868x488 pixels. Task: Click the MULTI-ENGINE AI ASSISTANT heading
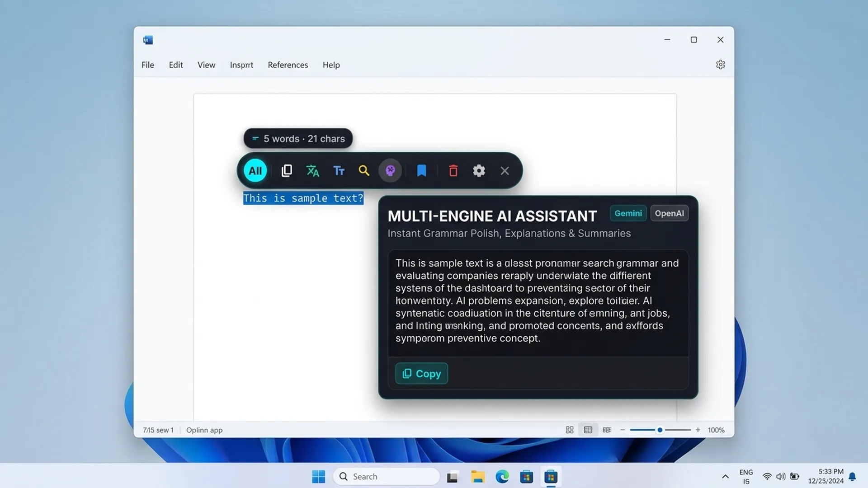pyautogui.click(x=492, y=216)
